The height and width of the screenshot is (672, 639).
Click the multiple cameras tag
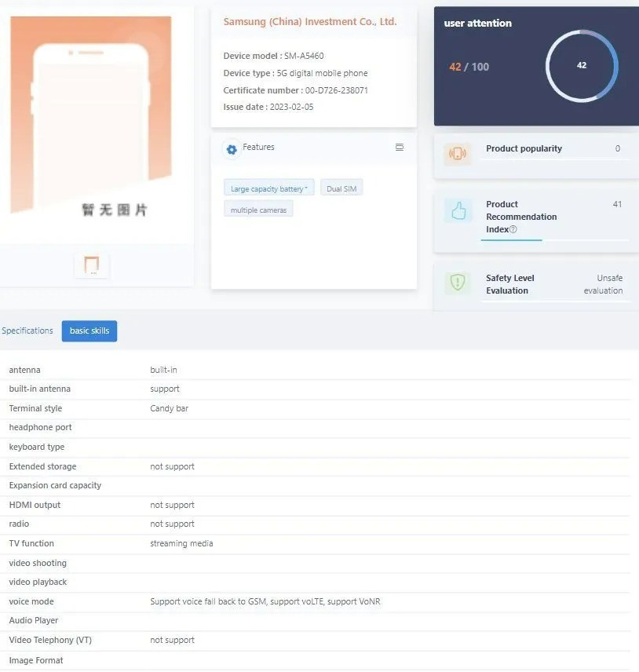coord(258,210)
